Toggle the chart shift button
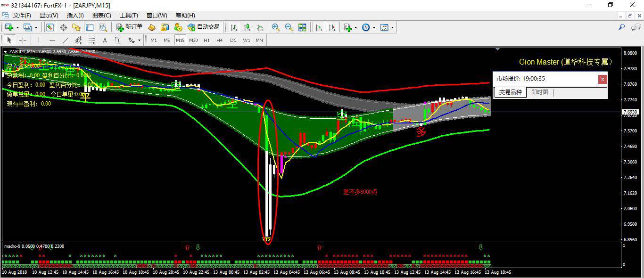Image resolution: width=644 pixels, height=278 pixels. (x=332, y=27)
